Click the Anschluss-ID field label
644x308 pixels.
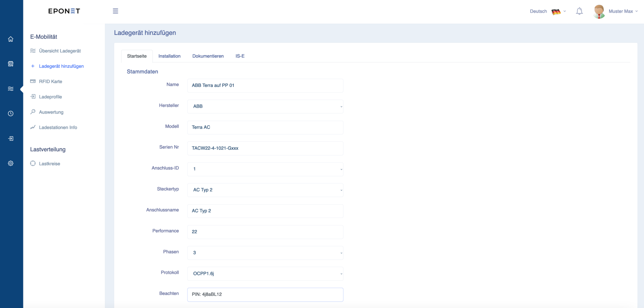165,168
